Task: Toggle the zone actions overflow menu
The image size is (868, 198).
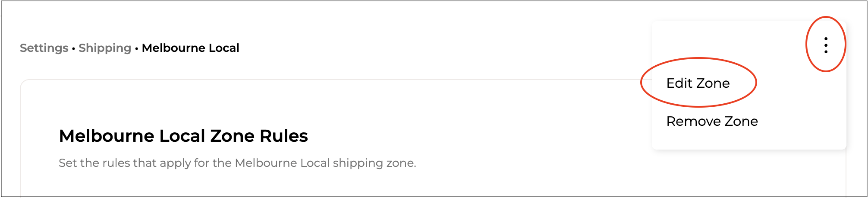Action: click(826, 45)
